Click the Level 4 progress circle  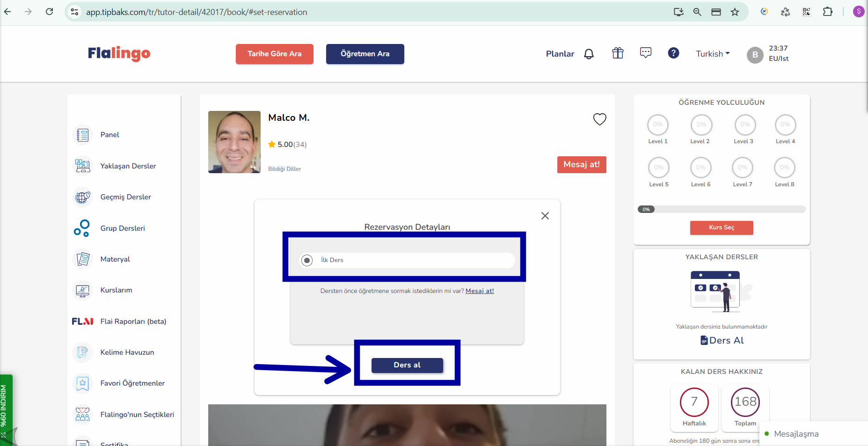pos(785,124)
